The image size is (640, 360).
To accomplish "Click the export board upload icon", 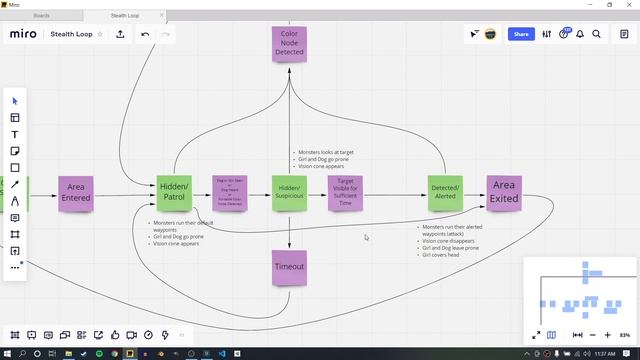I will [120, 34].
